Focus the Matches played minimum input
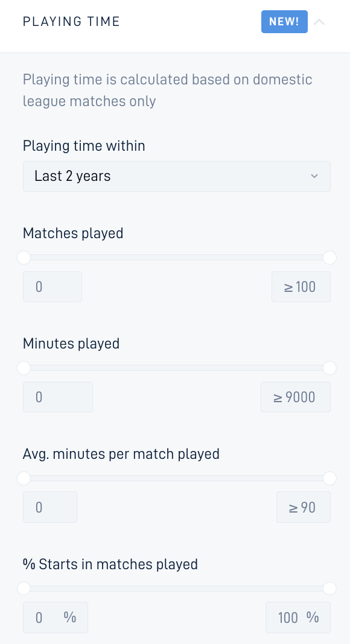The width and height of the screenshot is (350, 644). [52, 286]
